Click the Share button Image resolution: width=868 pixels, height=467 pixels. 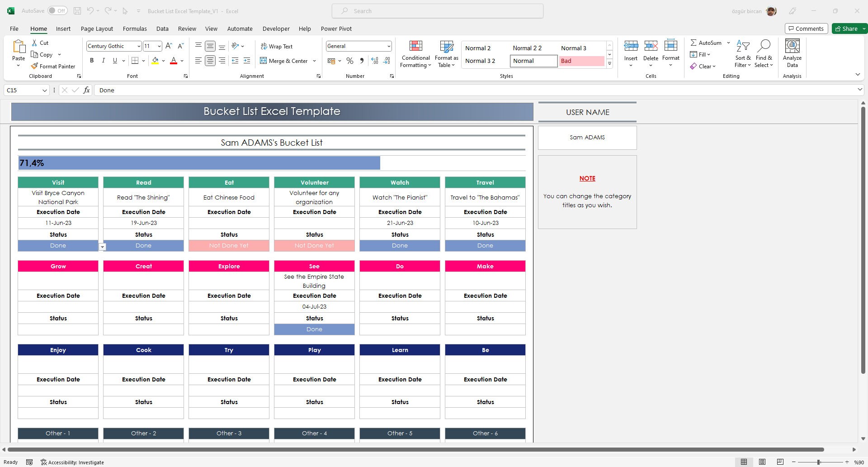coord(847,28)
